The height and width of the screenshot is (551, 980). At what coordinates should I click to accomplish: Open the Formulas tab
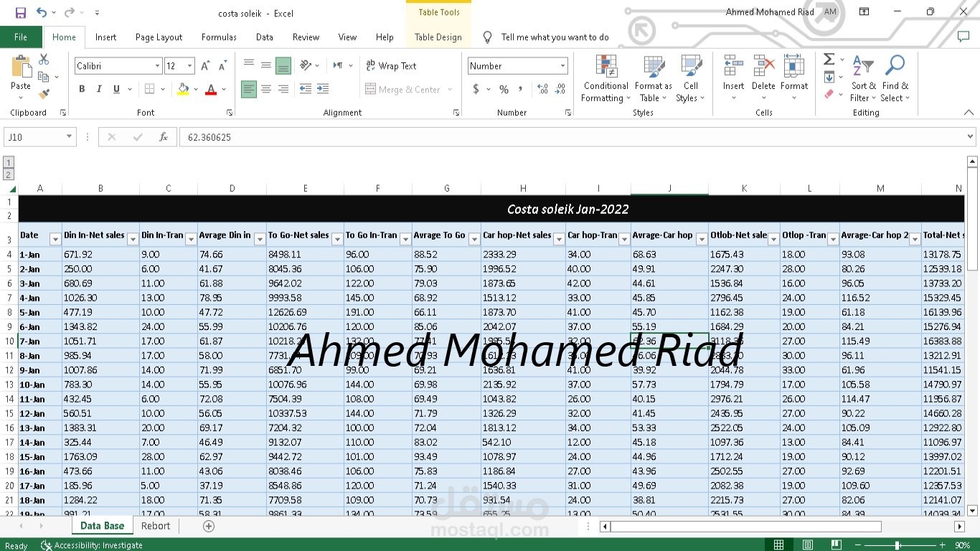click(219, 37)
